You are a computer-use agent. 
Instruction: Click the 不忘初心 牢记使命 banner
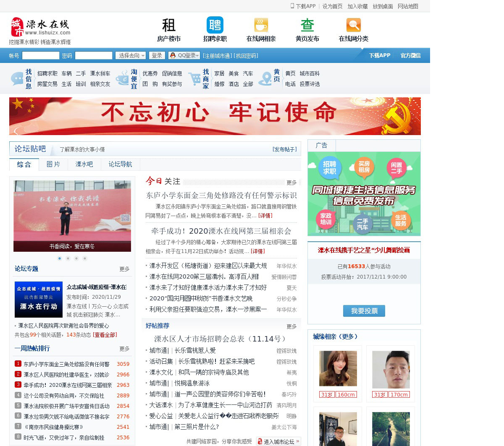(215, 116)
